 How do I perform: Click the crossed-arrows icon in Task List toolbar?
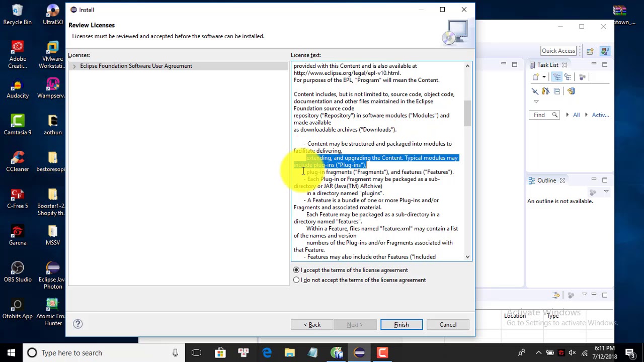pos(535,91)
